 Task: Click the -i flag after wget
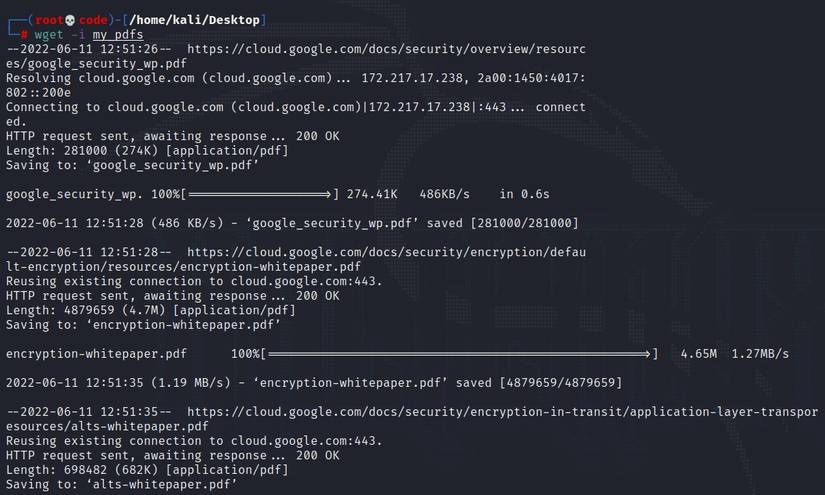[x=78, y=35]
